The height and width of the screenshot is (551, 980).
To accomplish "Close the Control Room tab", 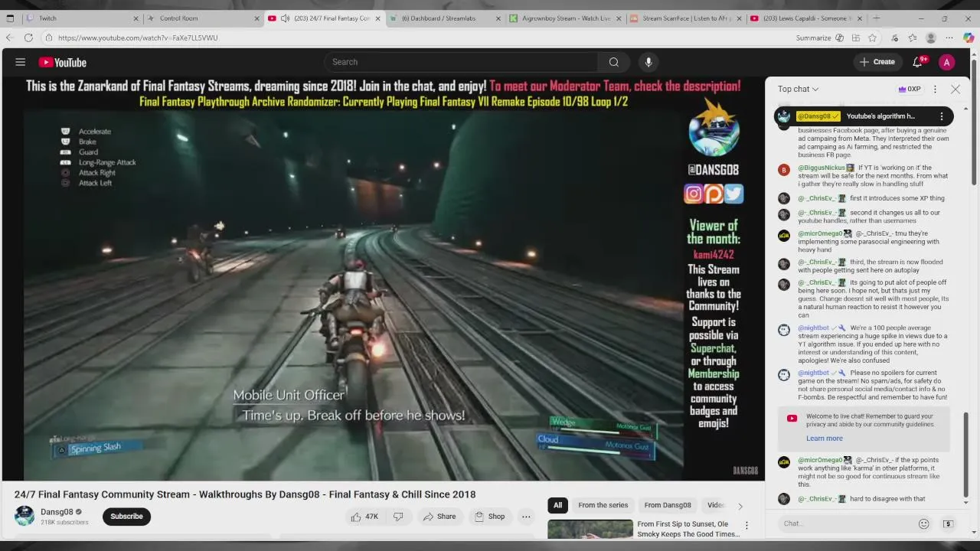I will (x=257, y=18).
